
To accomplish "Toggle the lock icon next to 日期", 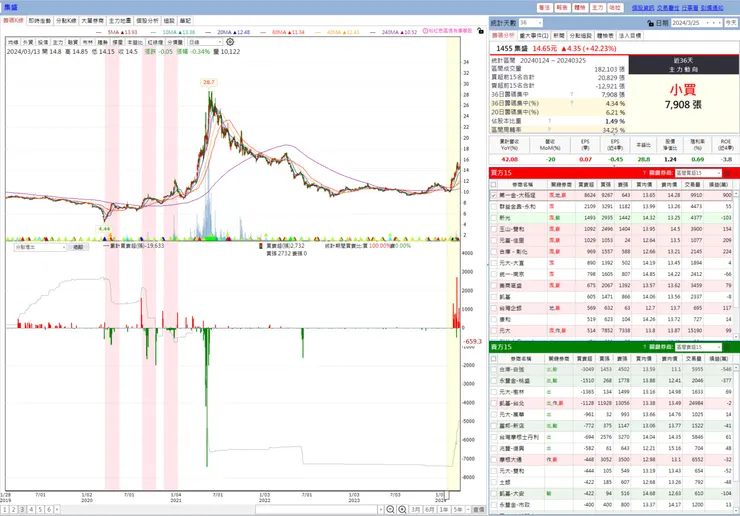I will pyautogui.click(x=651, y=23).
